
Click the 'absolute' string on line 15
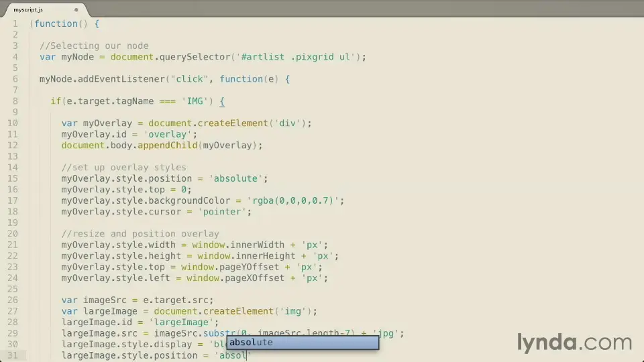235,178
